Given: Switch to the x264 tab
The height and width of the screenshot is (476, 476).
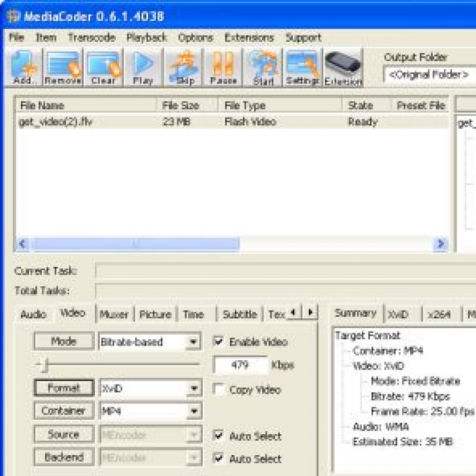Looking at the screenshot, I should click(x=439, y=314).
